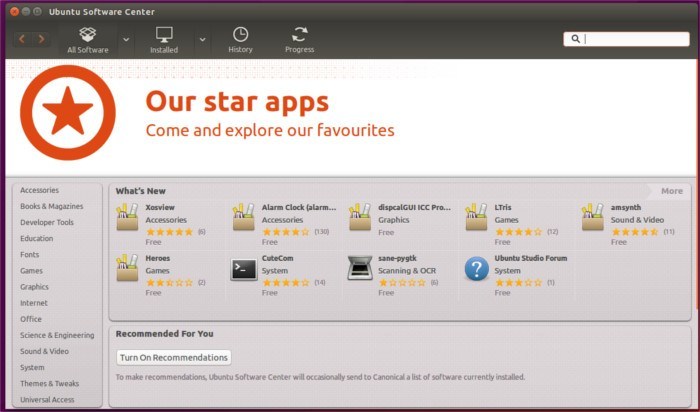
Task: Open the All Software view
Action: pyautogui.click(x=88, y=40)
